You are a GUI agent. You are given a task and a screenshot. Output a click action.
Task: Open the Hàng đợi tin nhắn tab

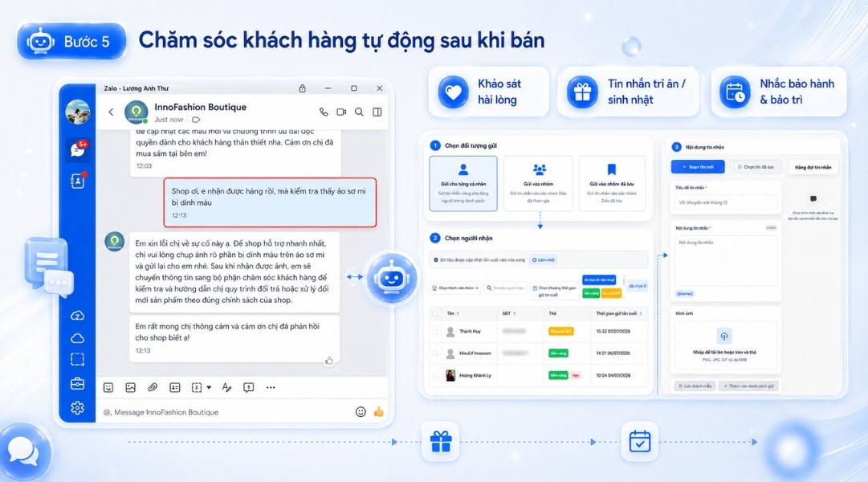click(813, 167)
